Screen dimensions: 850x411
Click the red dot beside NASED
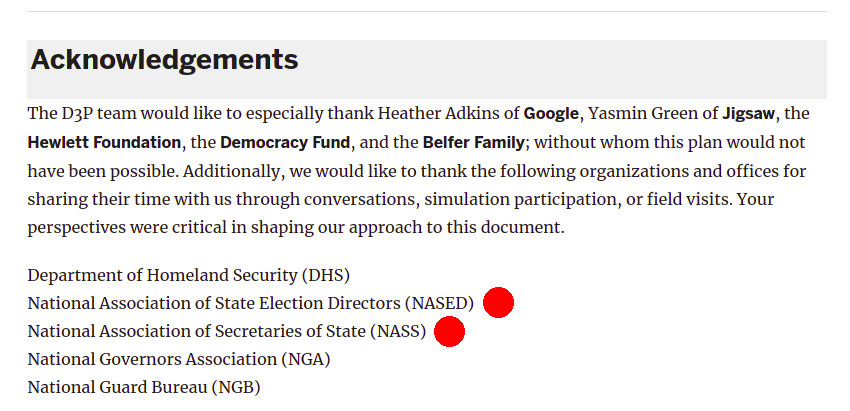[x=498, y=303]
